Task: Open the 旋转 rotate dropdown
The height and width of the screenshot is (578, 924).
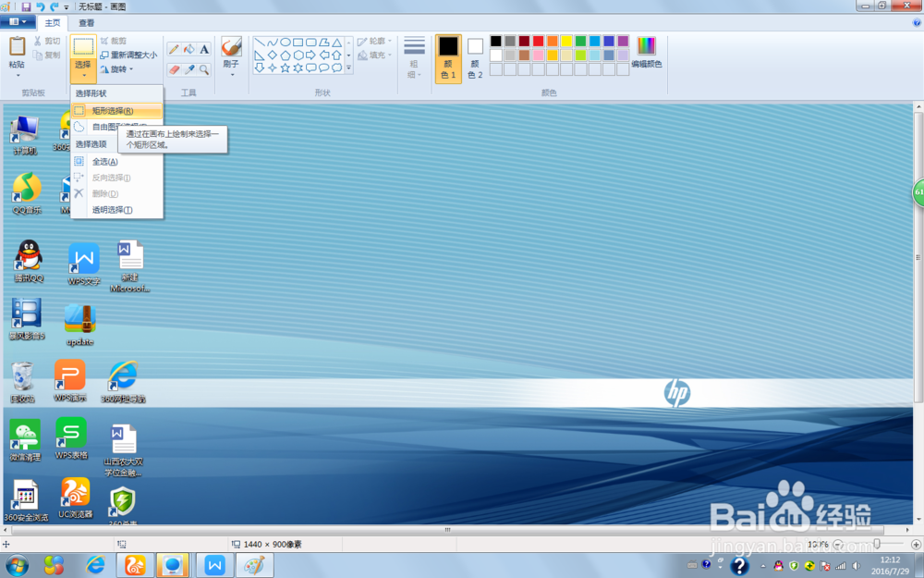Action: 116,69
